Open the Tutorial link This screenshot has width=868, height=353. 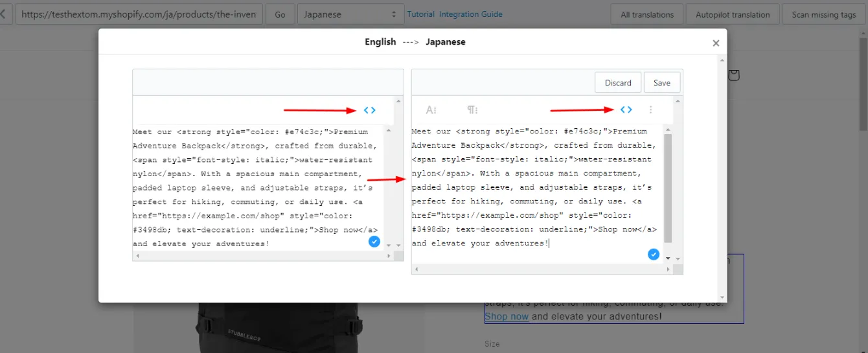coord(421,14)
